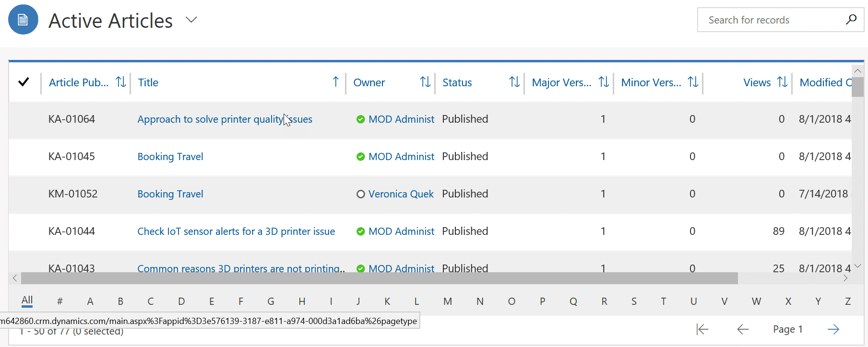Viewport: 868px width, 347px height.
Task: Select the KA-01064 row
Action: click(x=71, y=119)
